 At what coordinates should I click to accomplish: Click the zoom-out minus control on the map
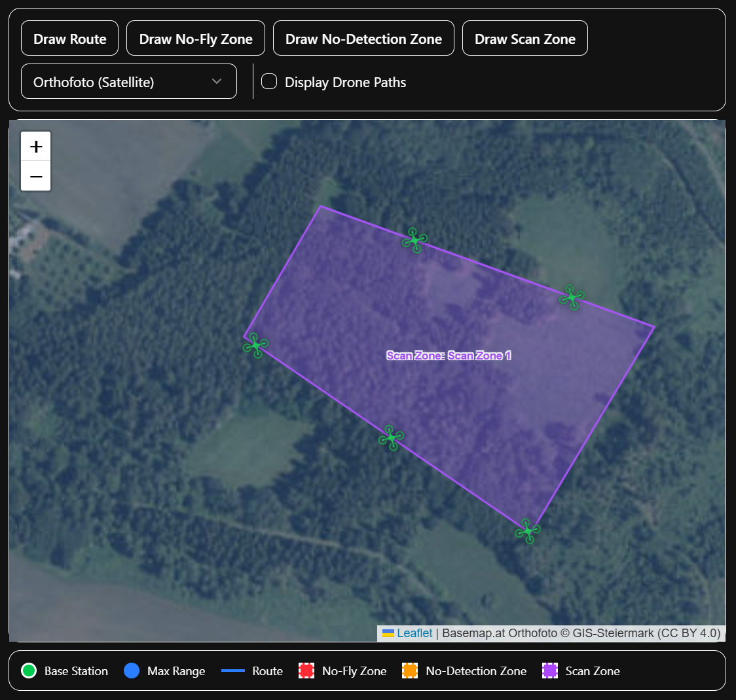pyautogui.click(x=35, y=176)
